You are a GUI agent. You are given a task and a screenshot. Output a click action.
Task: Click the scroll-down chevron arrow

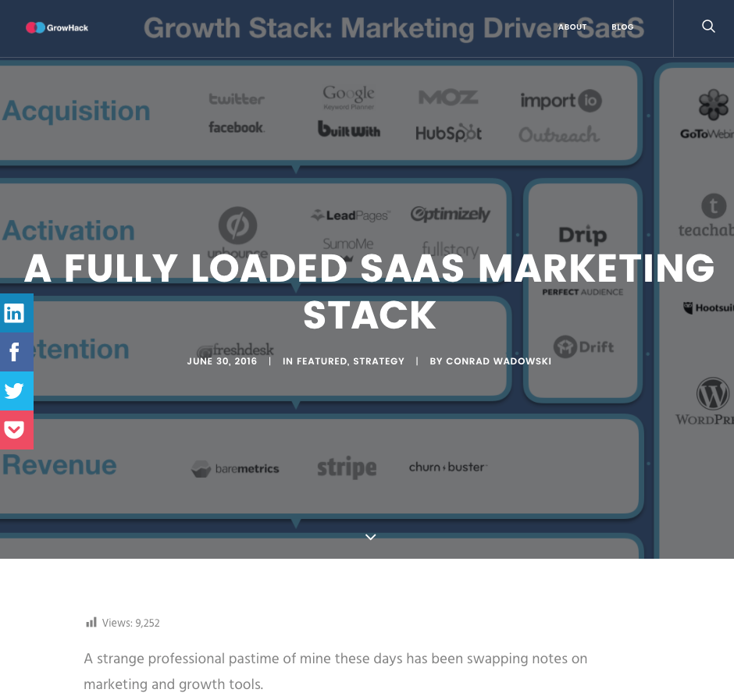370,537
